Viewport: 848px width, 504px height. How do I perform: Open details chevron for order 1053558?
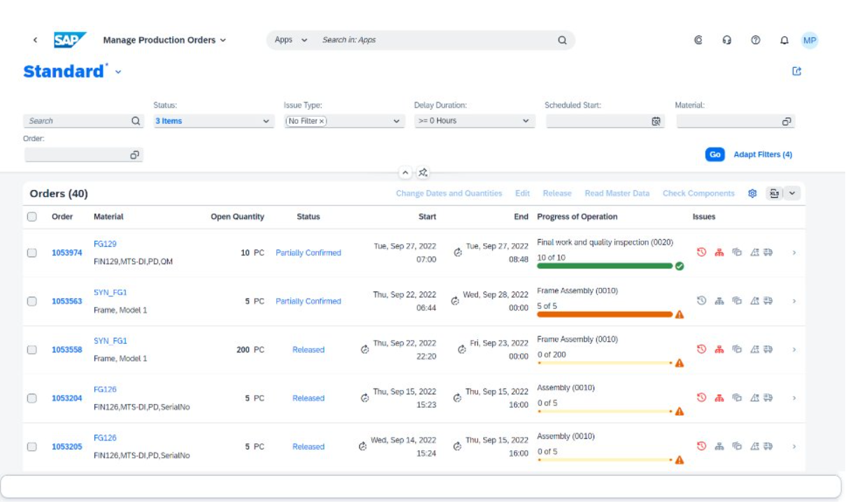pos(794,350)
